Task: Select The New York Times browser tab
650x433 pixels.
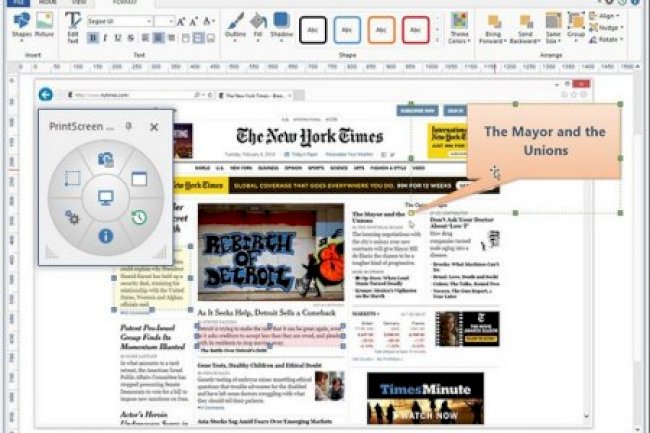Action: [255, 95]
